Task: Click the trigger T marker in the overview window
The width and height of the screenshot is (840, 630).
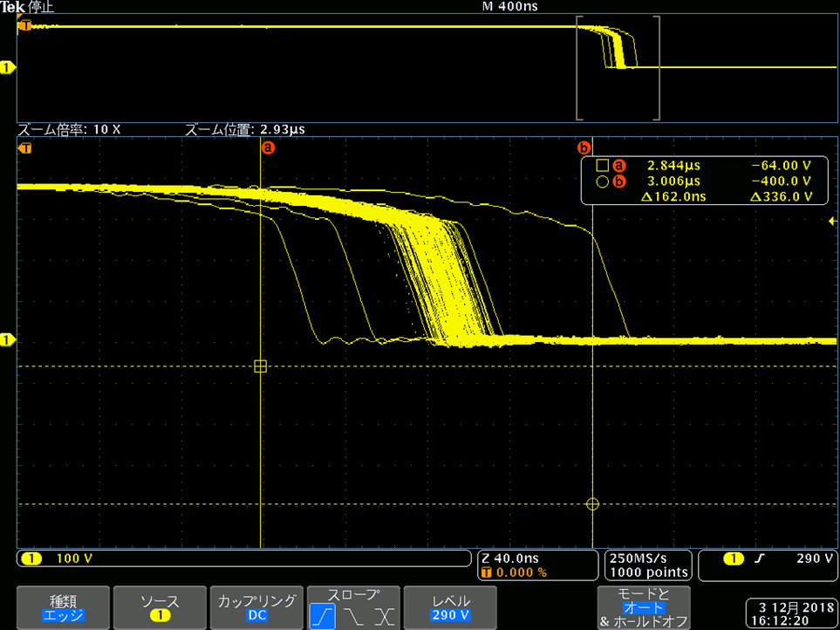Action: pyautogui.click(x=24, y=24)
